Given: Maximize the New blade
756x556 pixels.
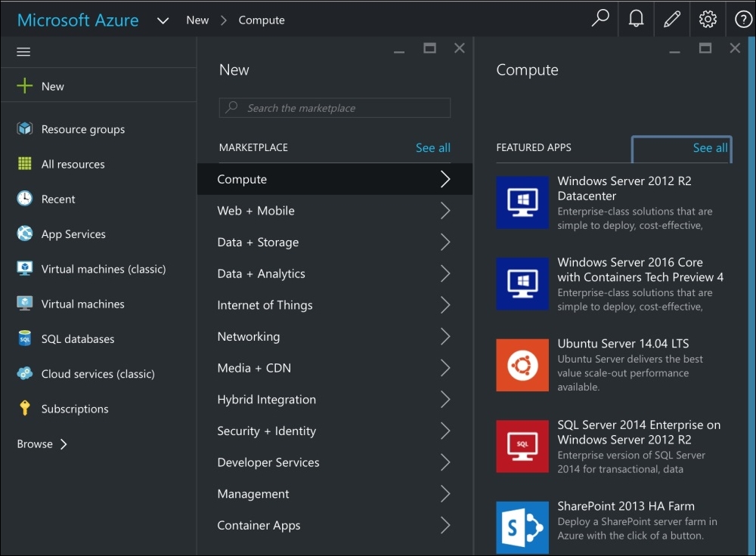Looking at the screenshot, I should [429, 48].
